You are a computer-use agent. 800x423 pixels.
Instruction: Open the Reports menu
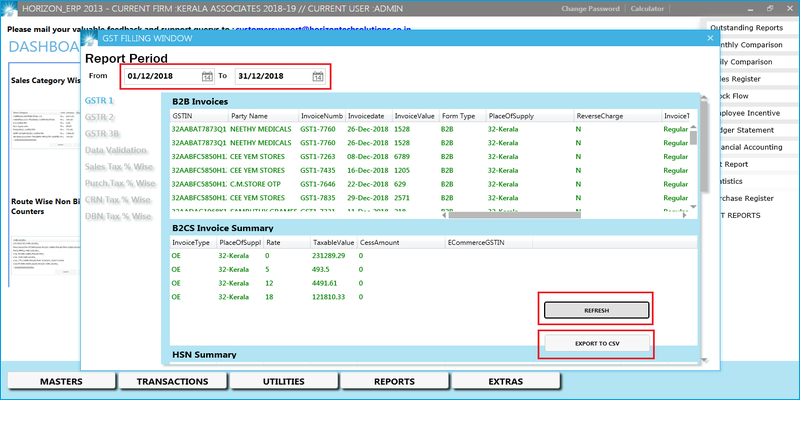(394, 382)
